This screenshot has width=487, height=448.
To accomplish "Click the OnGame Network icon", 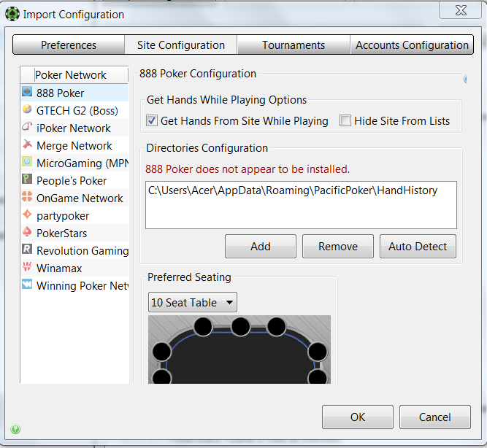I will [x=27, y=196].
